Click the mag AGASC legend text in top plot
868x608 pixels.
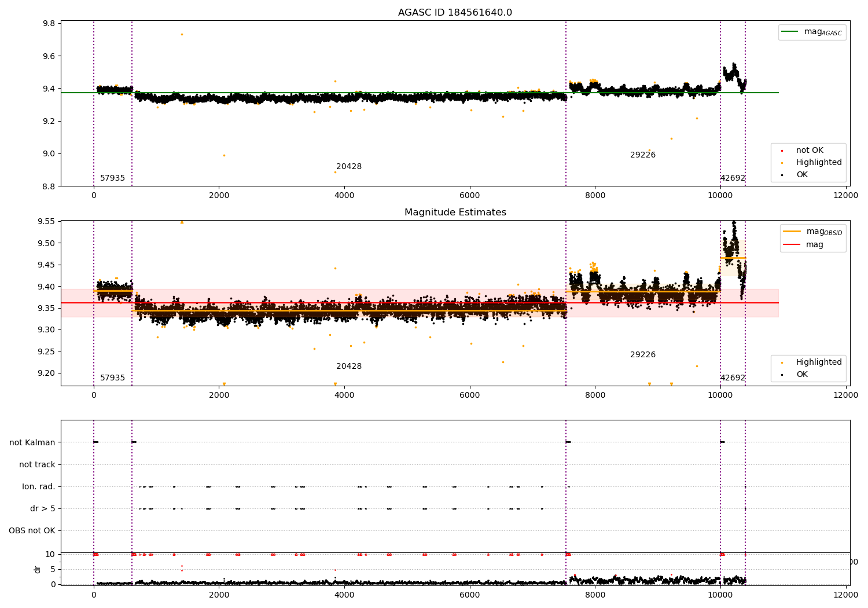823,32
